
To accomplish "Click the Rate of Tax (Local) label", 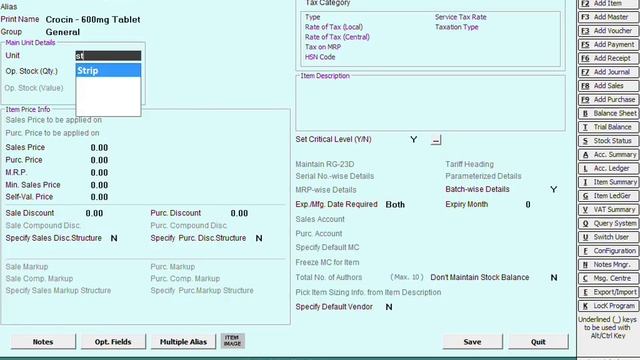I will 334,27.
